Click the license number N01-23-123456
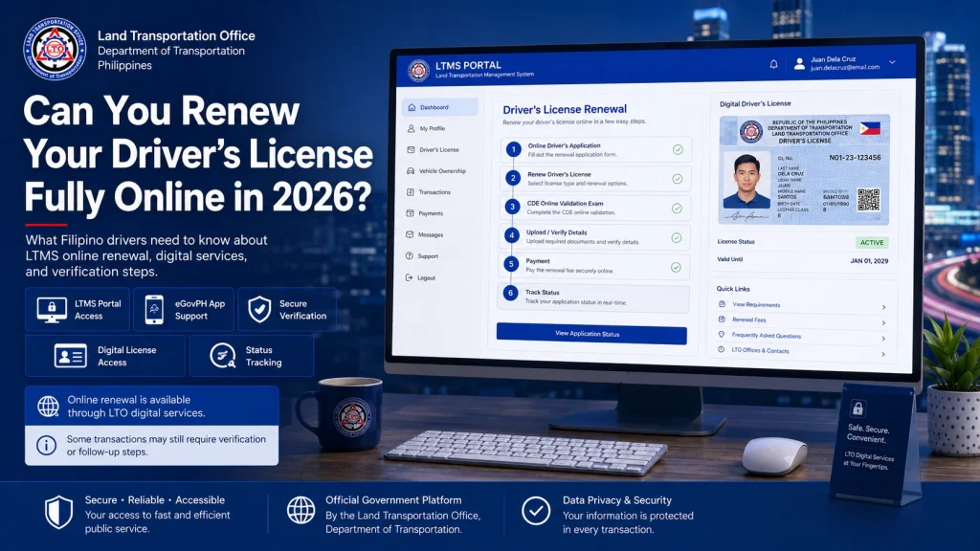 tap(855, 158)
